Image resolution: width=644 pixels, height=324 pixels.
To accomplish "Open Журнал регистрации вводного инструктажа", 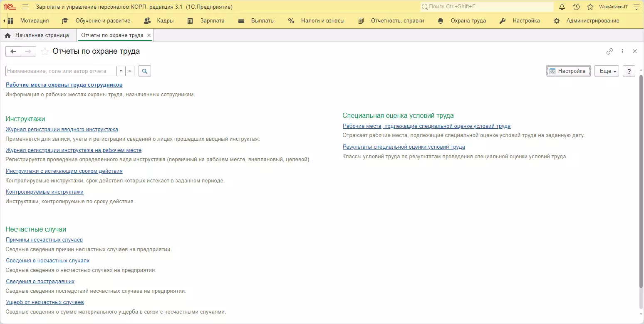I will pyautogui.click(x=62, y=129).
